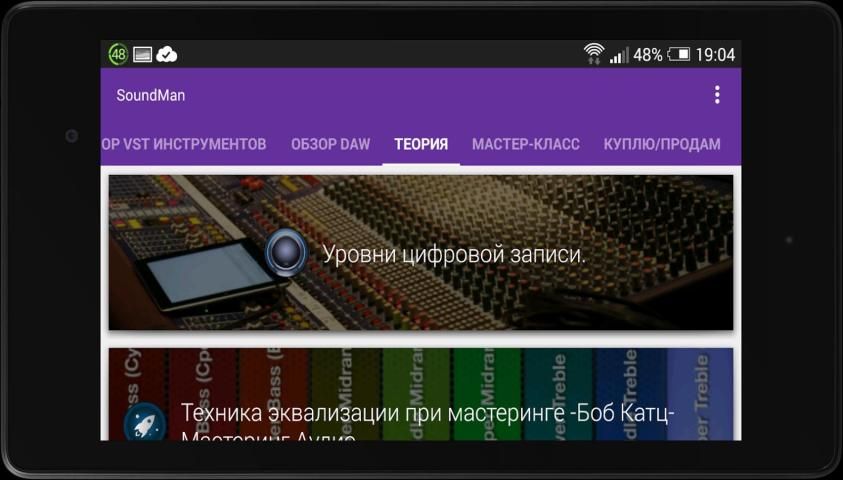Tap the cellular signal strength icon

(x=620, y=55)
